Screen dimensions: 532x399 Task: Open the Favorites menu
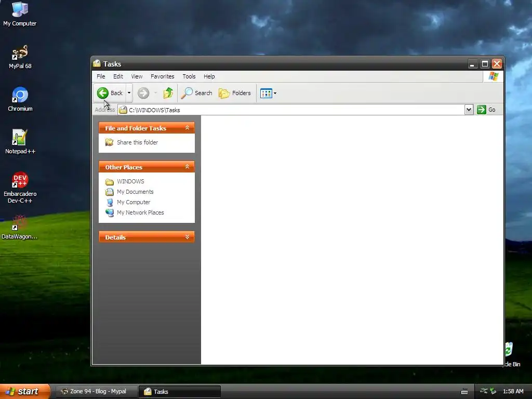coord(162,76)
